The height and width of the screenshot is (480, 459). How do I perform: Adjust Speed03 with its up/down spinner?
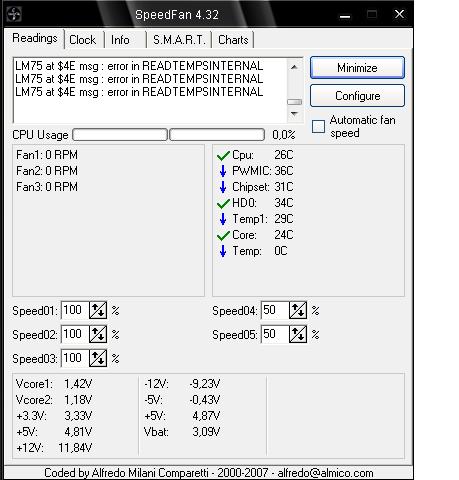pyautogui.click(x=98, y=358)
